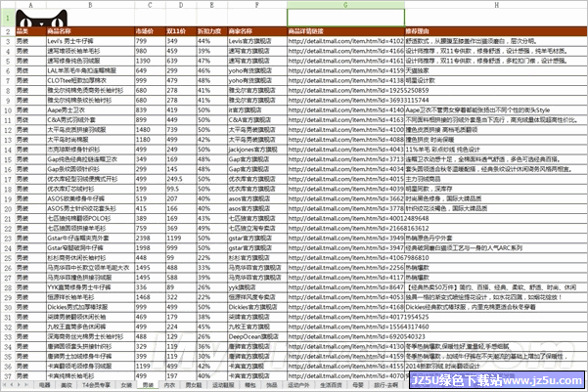Open the 内衣 sheet tab
Image resolution: width=588 pixels, height=392 pixels.
pos(169,385)
